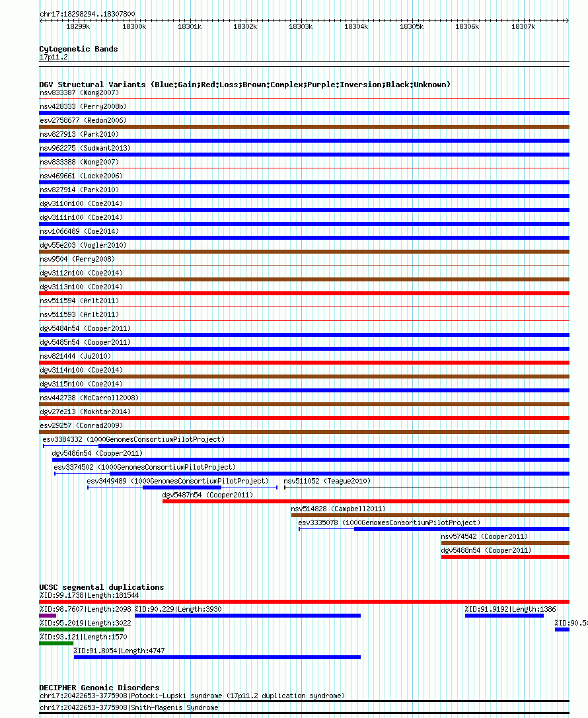Select the Cytogenetic Bands track title
The height and width of the screenshot is (718, 588).
pyautogui.click(x=79, y=49)
